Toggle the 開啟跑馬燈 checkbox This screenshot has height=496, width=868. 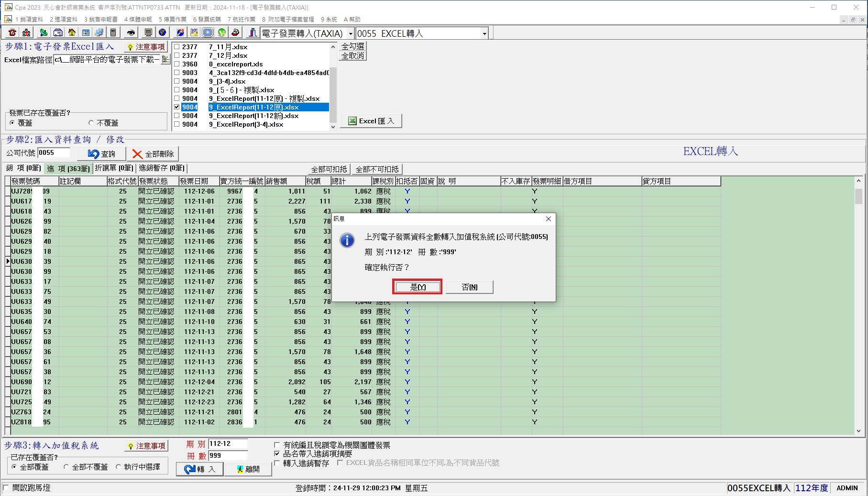(6, 487)
